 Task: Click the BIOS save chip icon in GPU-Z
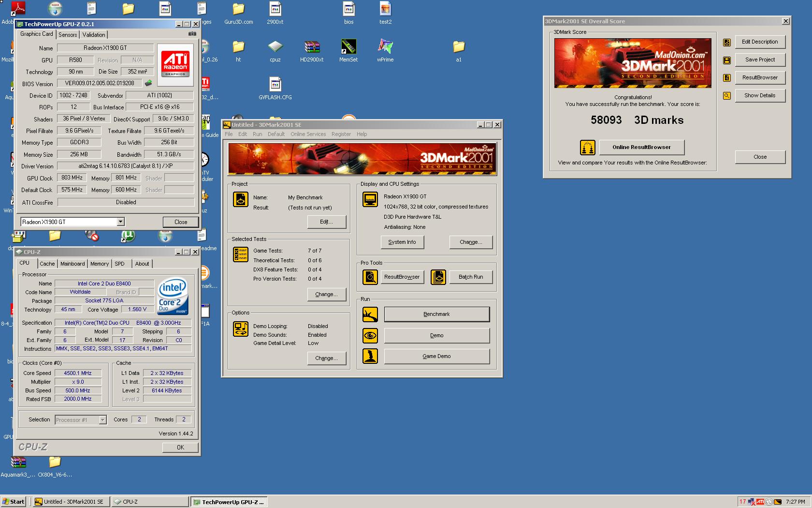(x=148, y=83)
